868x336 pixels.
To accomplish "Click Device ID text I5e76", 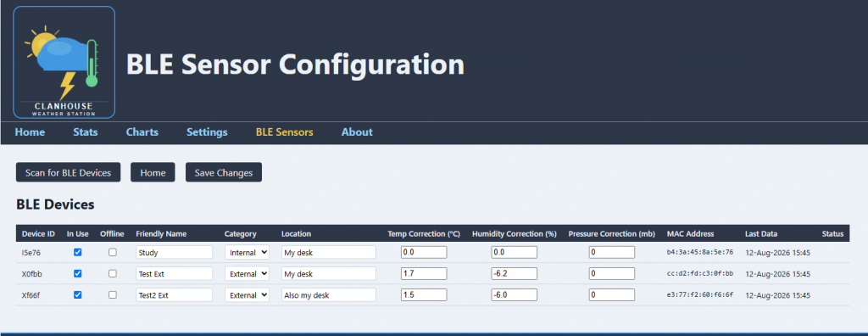I will 31,252.
